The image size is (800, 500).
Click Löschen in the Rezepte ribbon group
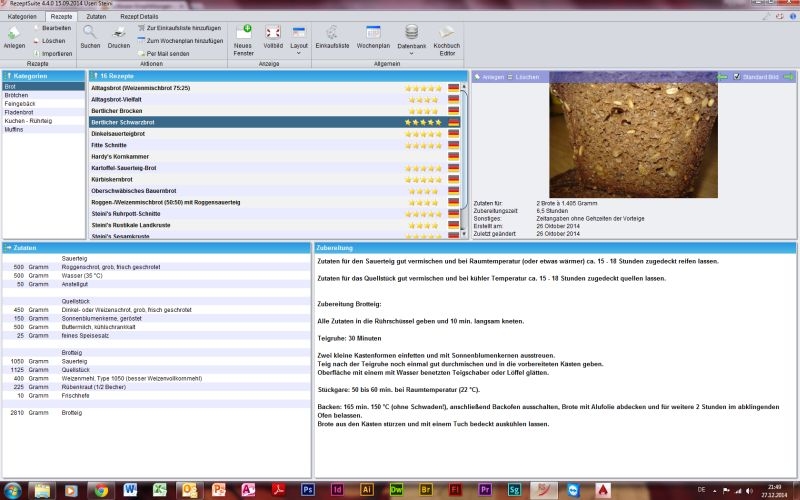click(50, 41)
